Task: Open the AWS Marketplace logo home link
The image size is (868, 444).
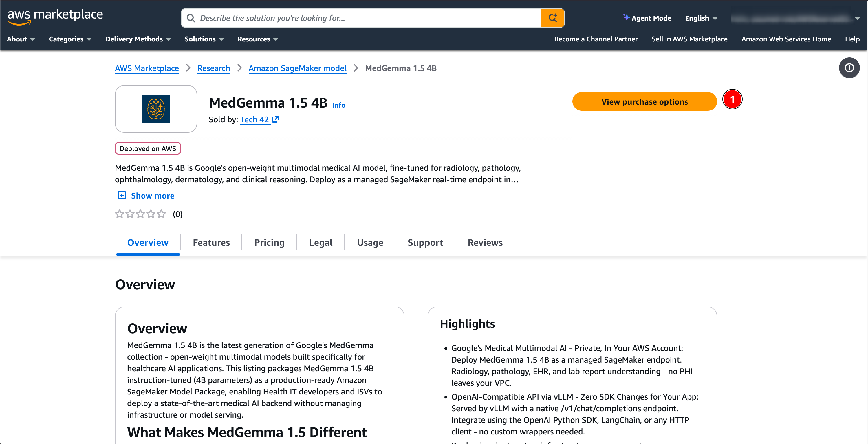Action: tap(55, 17)
